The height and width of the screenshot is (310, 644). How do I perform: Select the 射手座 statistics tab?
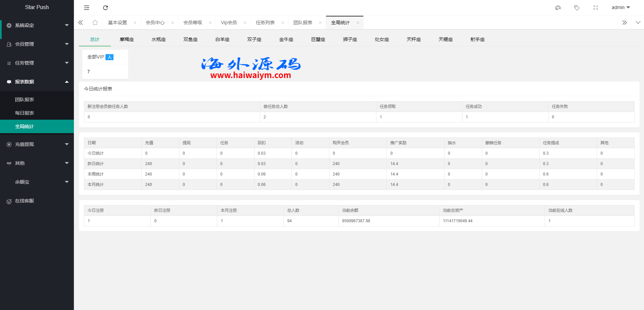click(x=477, y=39)
